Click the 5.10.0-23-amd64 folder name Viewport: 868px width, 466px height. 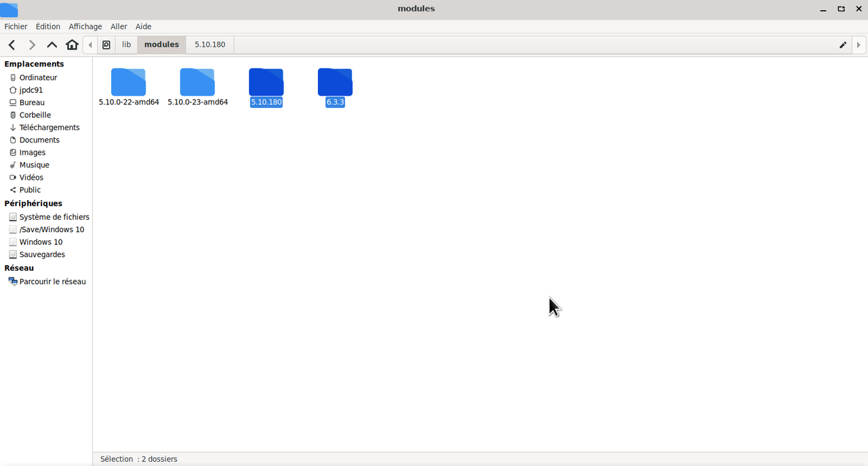coord(197,102)
